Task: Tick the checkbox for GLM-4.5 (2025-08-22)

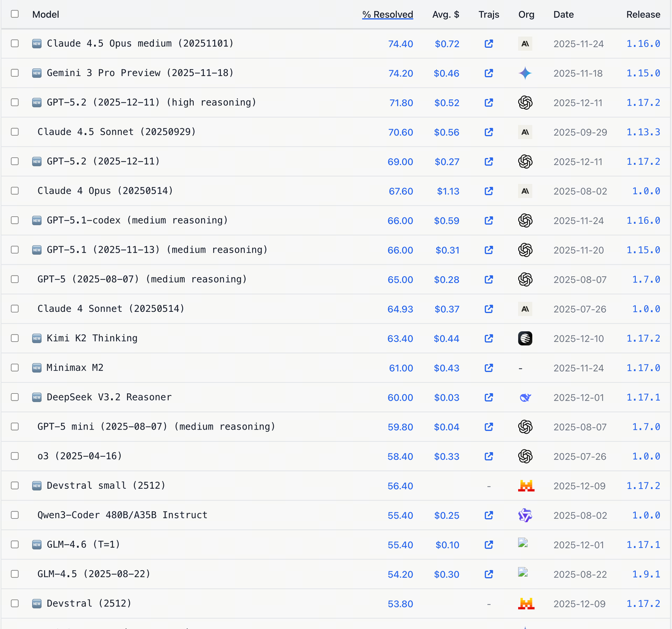Action: pos(15,574)
